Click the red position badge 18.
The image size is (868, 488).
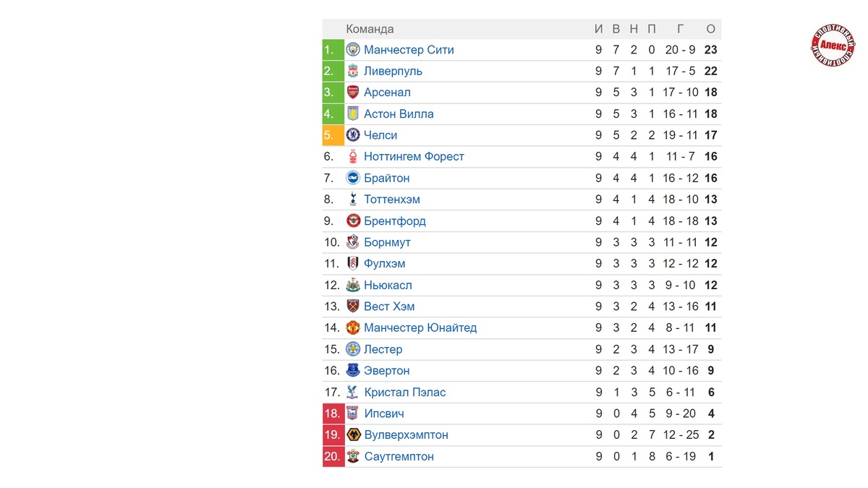coord(333,414)
